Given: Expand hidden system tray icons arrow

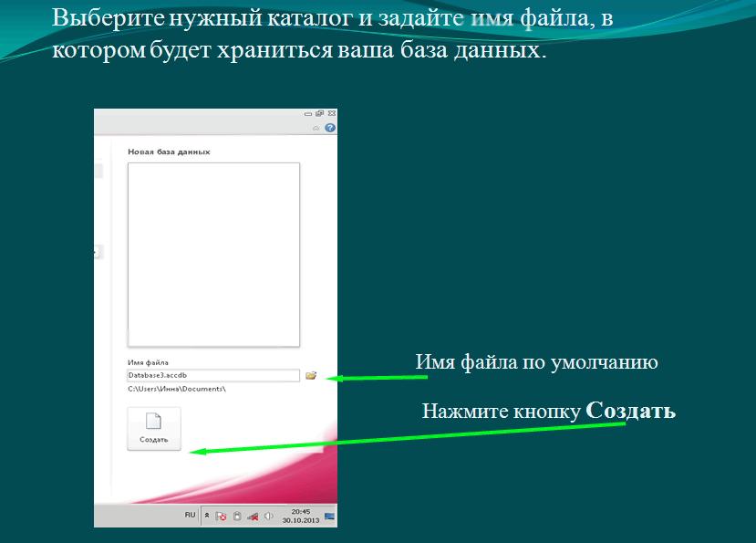Looking at the screenshot, I should pyautogui.click(x=207, y=516).
